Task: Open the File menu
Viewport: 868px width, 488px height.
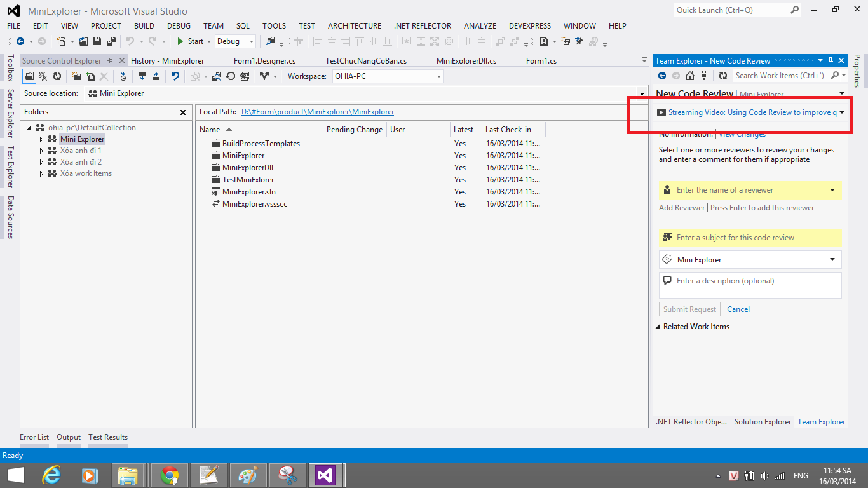Action: point(13,26)
